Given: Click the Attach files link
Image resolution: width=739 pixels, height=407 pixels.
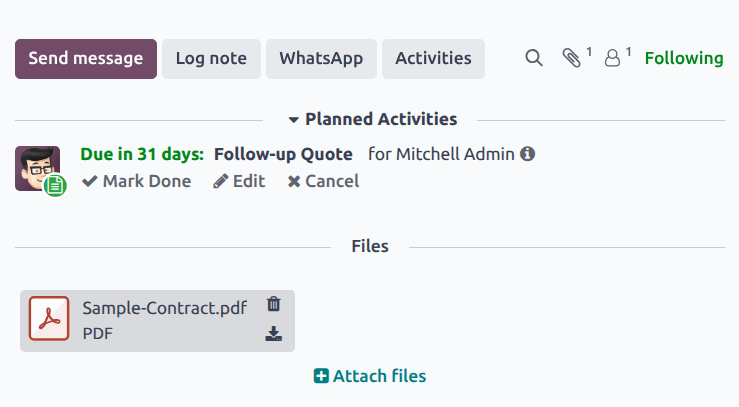Looking at the screenshot, I should point(370,376).
